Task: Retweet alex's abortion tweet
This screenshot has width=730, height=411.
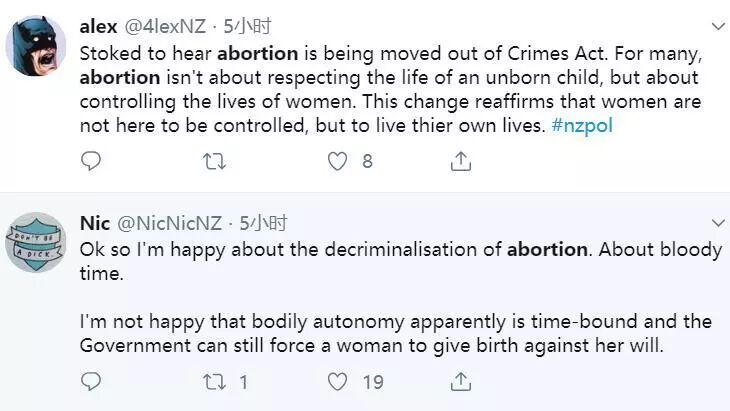Action: pyautogui.click(x=211, y=161)
